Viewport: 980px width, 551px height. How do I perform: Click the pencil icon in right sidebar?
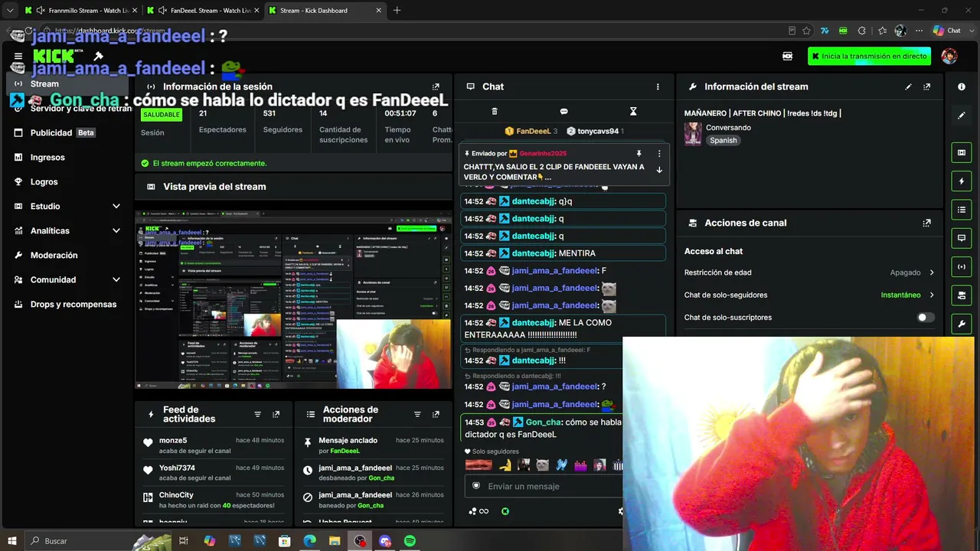click(x=962, y=116)
